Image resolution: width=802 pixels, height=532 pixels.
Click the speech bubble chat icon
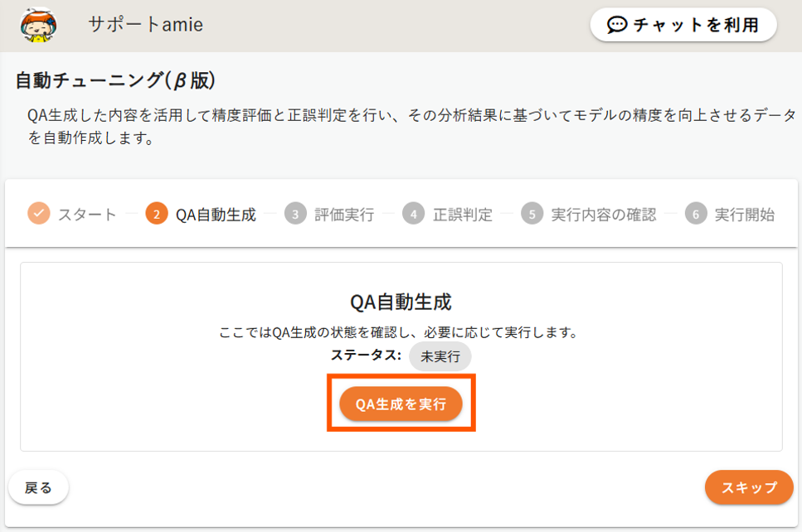[x=616, y=25]
